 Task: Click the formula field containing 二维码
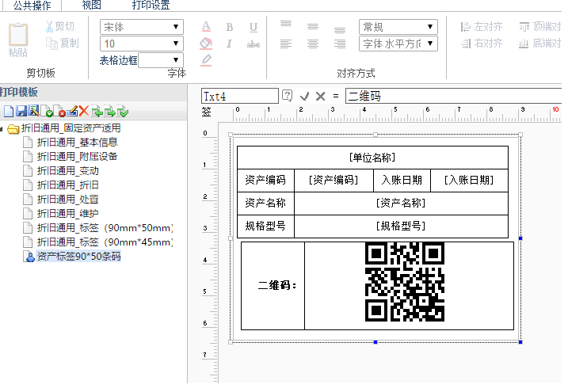454,97
